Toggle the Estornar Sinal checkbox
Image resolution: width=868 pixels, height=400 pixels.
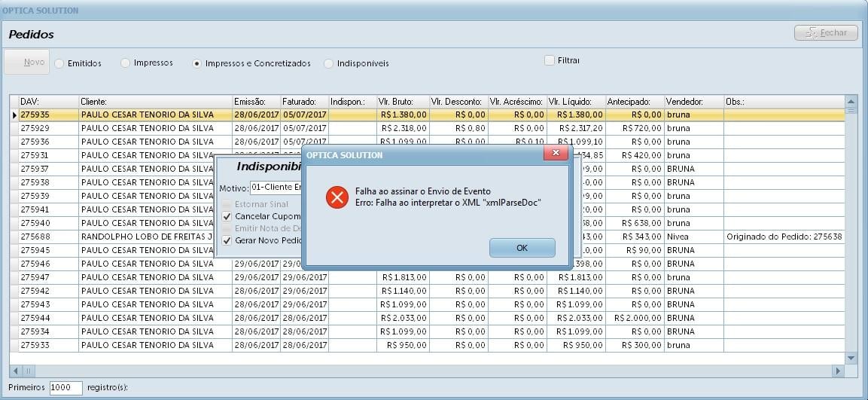[227, 204]
